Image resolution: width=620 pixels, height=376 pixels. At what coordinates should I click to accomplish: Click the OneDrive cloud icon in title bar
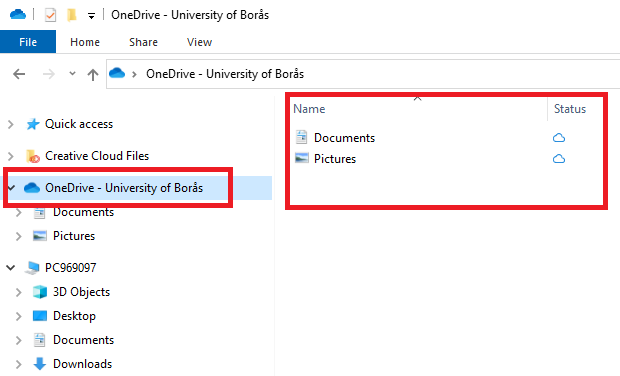[x=18, y=15]
